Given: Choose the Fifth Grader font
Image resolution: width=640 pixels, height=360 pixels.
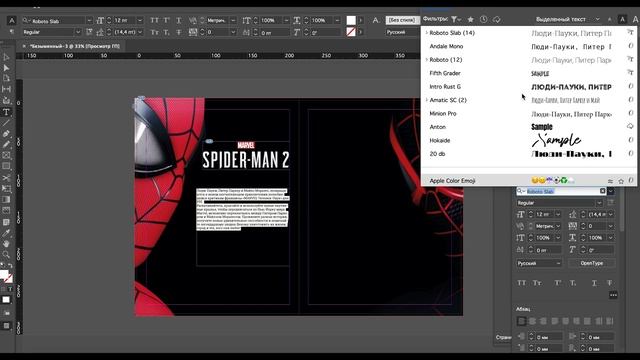Looking at the screenshot, I should coord(445,73).
